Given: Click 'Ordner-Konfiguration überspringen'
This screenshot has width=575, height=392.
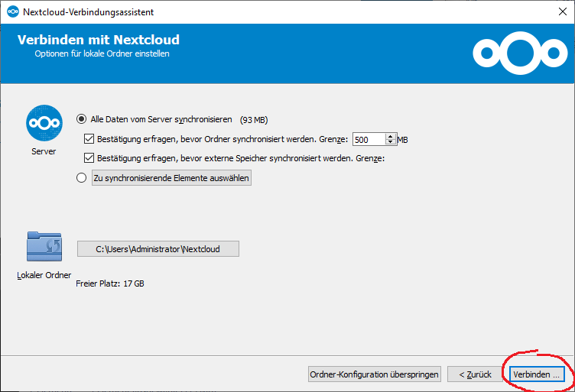Looking at the screenshot, I should (x=375, y=374).
